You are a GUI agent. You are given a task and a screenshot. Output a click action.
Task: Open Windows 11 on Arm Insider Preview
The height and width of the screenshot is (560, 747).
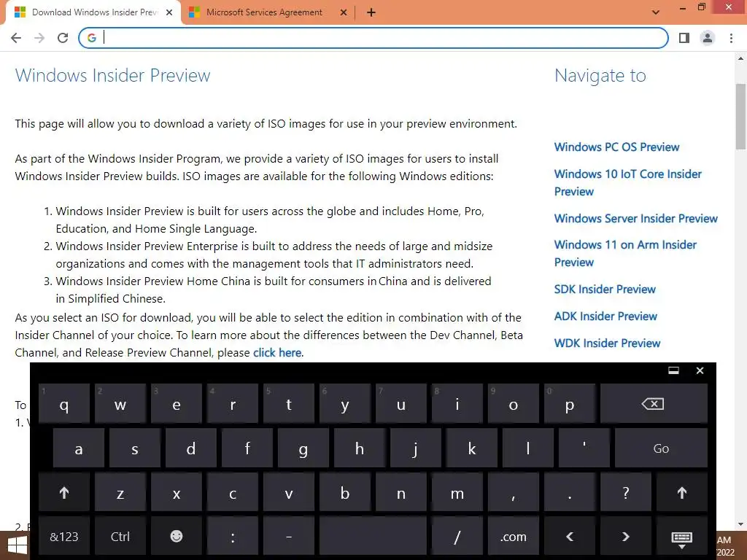coord(625,253)
